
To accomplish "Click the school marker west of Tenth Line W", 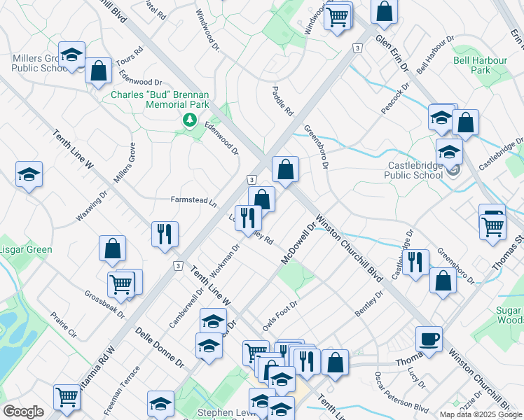I will tap(29, 174).
